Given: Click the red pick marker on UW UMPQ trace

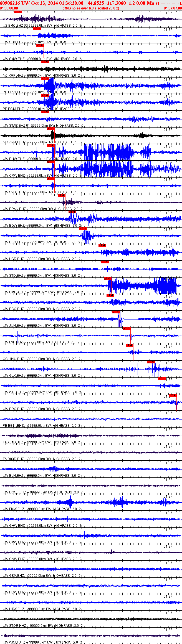Looking at the screenshot, I should coord(108,279).
